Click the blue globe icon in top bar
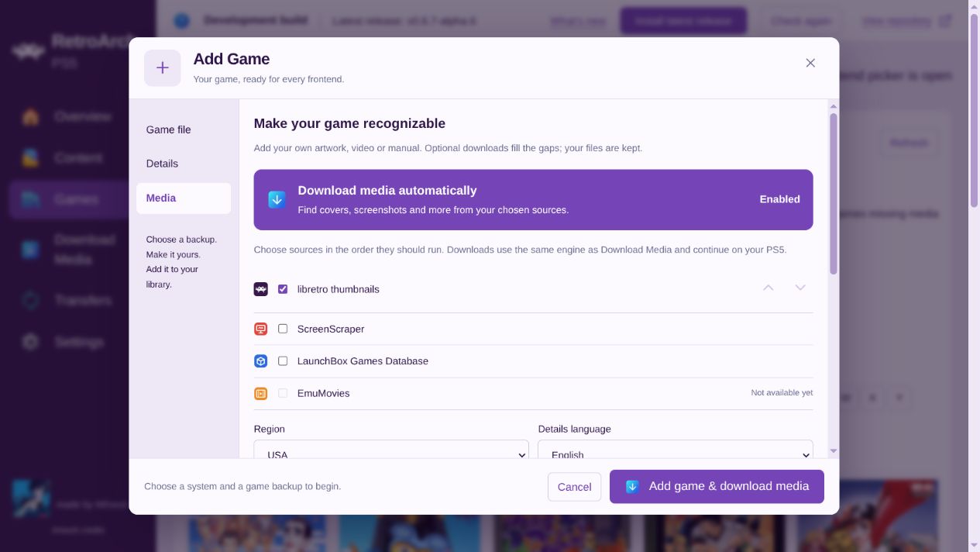Screen dimensions: 980x552 tap(181, 21)
